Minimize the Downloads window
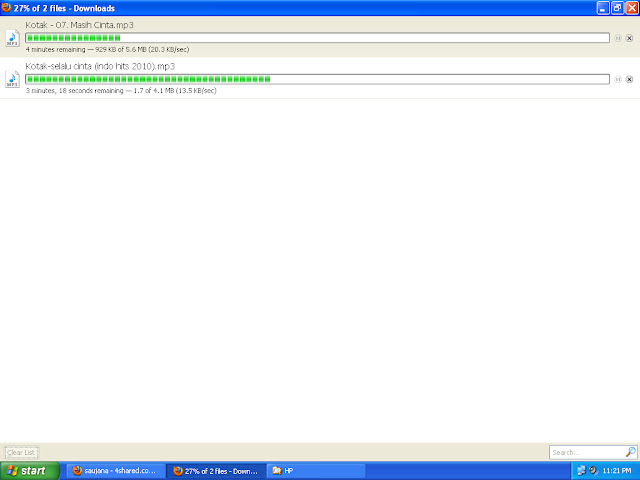Image resolution: width=640 pixels, height=480 pixels. click(x=603, y=8)
